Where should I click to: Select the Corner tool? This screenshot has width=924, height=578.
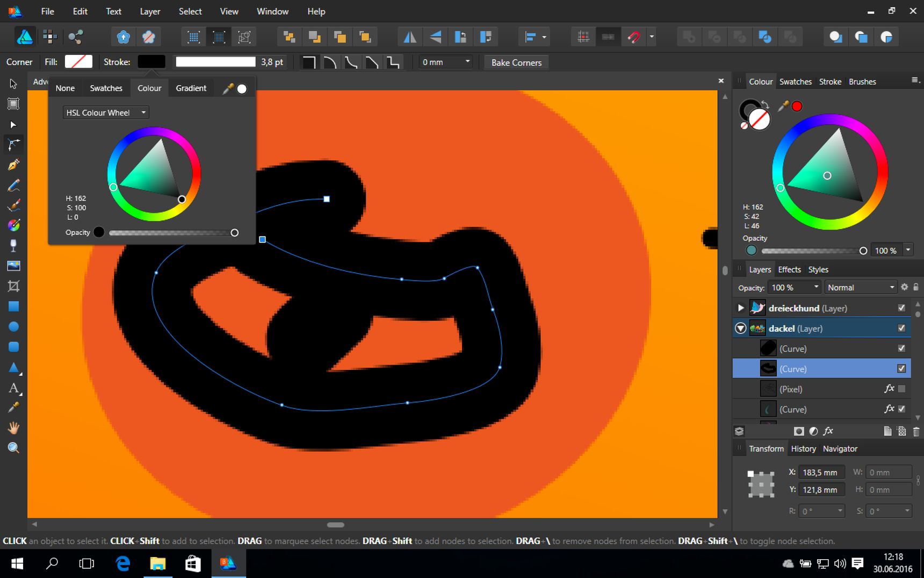coord(13,144)
